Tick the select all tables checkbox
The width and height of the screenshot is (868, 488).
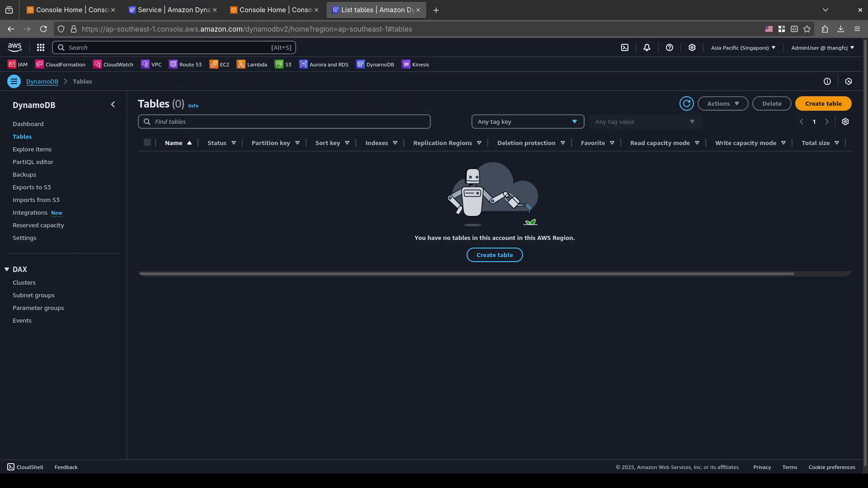pos(147,143)
